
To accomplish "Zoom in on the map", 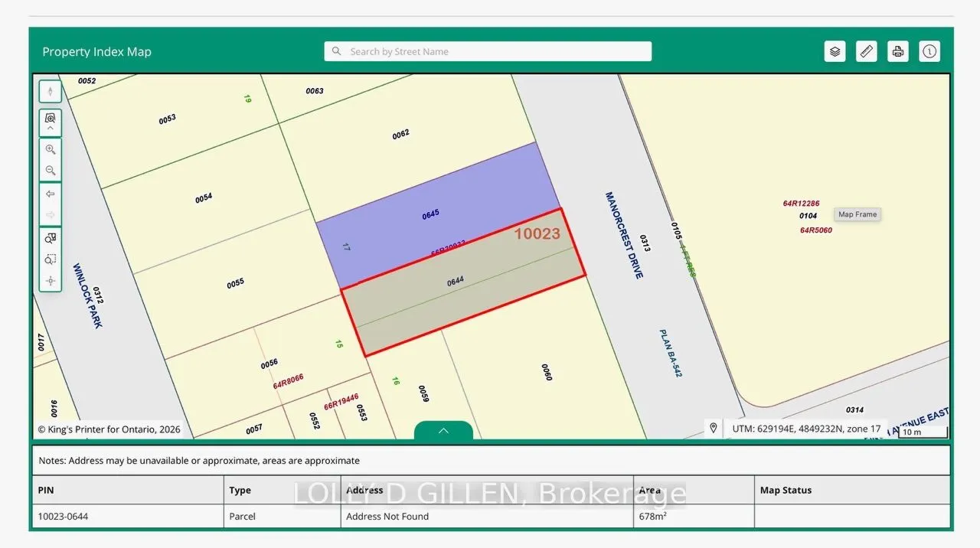I will coord(51,149).
